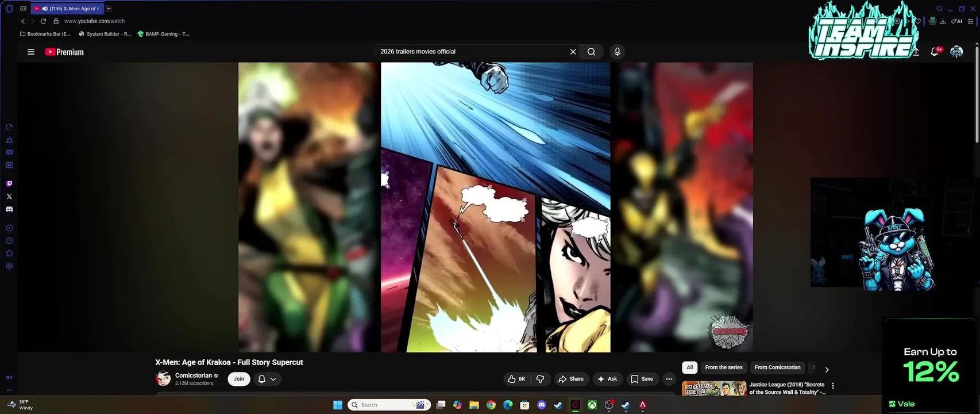This screenshot has width=980, height=414.
Task: Open Justice League (2018) video thumbnail
Action: [714, 388]
